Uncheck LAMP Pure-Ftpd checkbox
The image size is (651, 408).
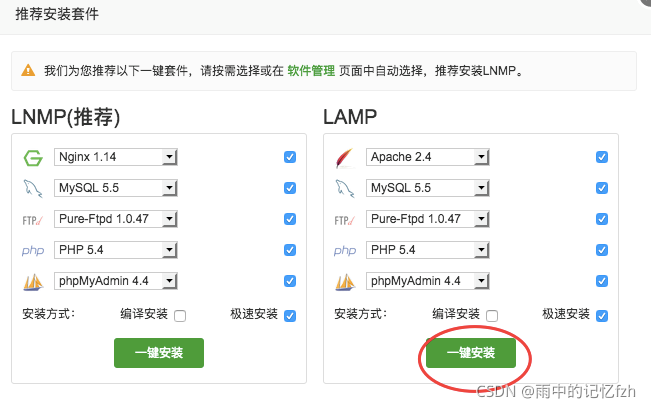602,219
